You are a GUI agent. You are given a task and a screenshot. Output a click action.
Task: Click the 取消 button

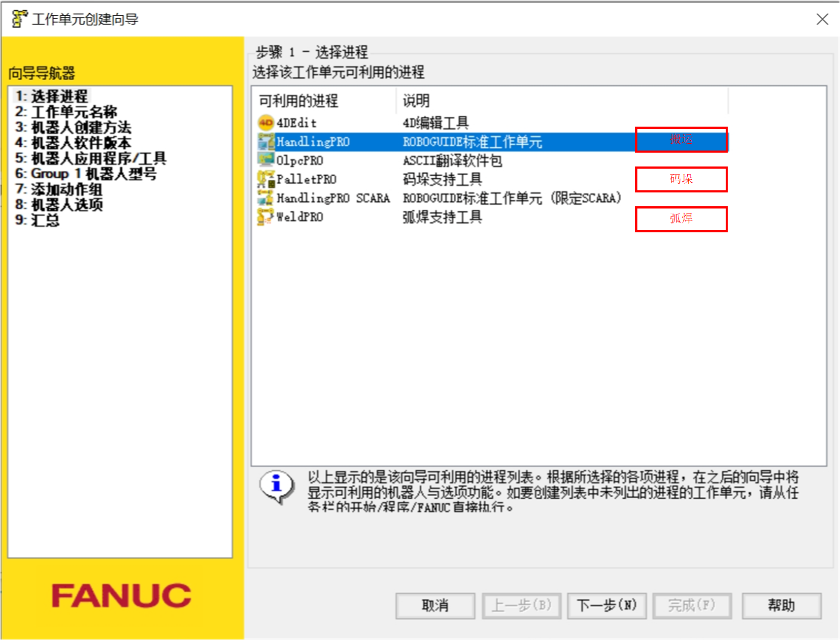click(435, 606)
